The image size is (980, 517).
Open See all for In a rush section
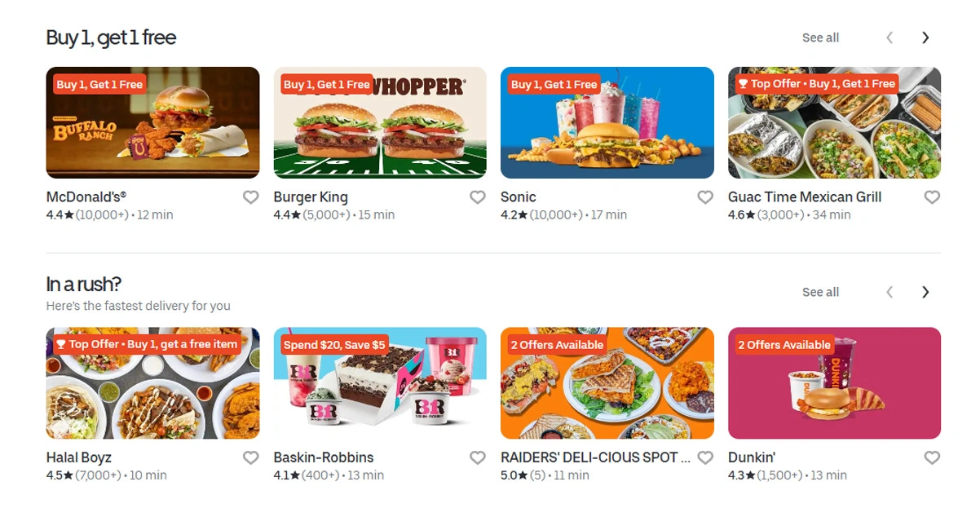pyautogui.click(x=820, y=292)
